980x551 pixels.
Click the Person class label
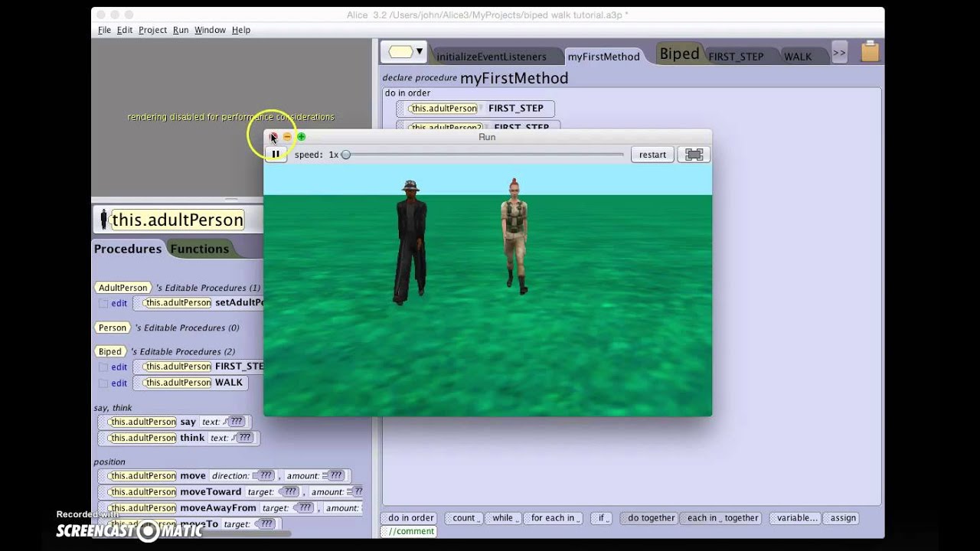click(113, 328)
